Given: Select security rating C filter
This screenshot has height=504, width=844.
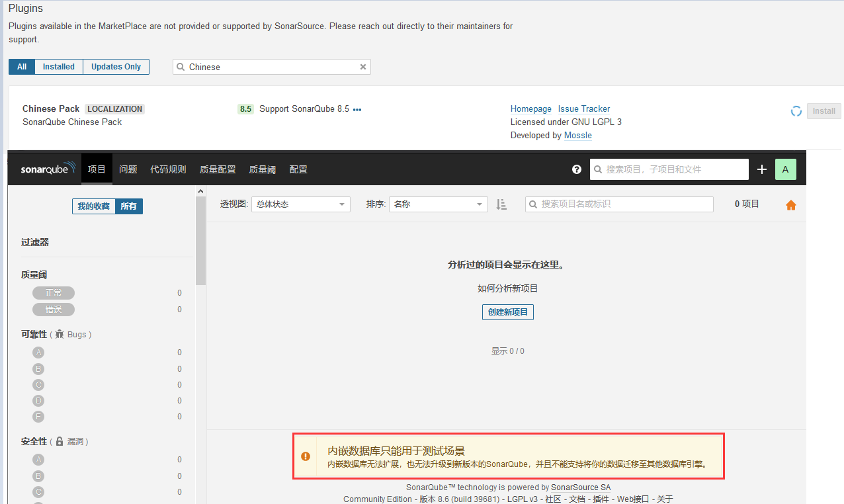Looking at the screenshot, I should click(38, 492).
